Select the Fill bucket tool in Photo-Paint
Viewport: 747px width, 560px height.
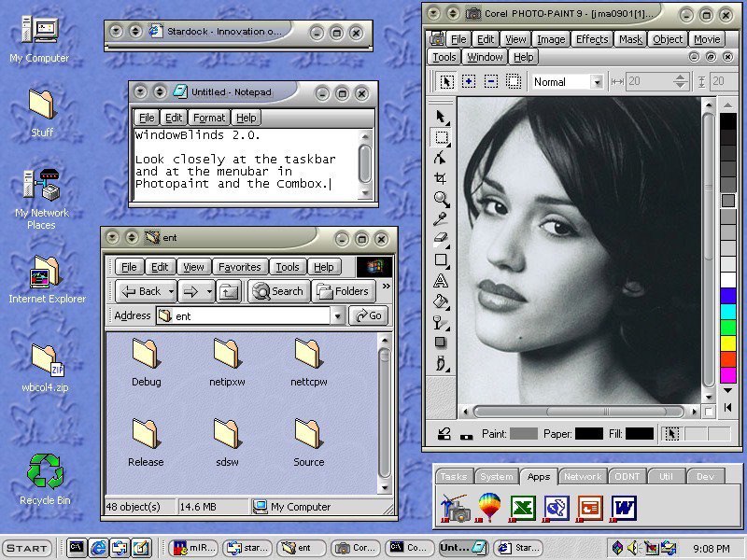(441, 301)
